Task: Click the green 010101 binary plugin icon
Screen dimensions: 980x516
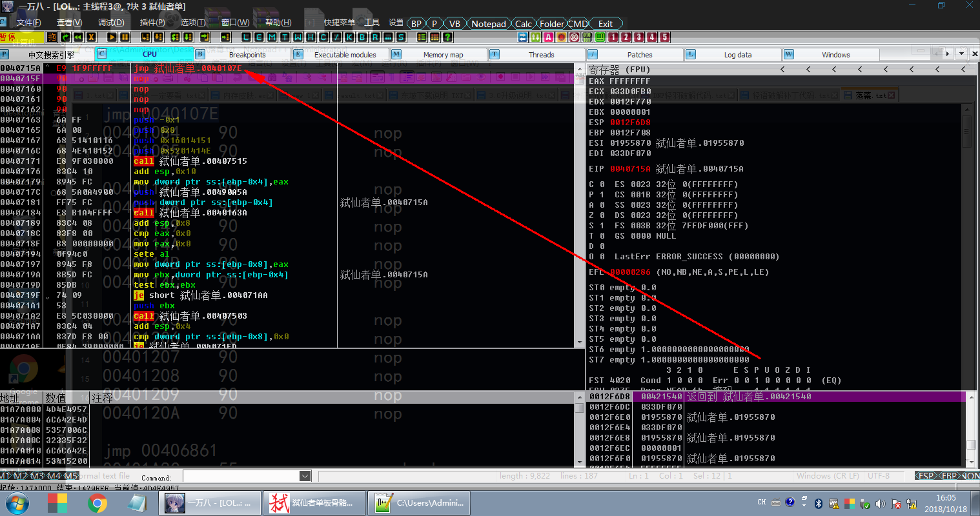Action: (586, 37)
